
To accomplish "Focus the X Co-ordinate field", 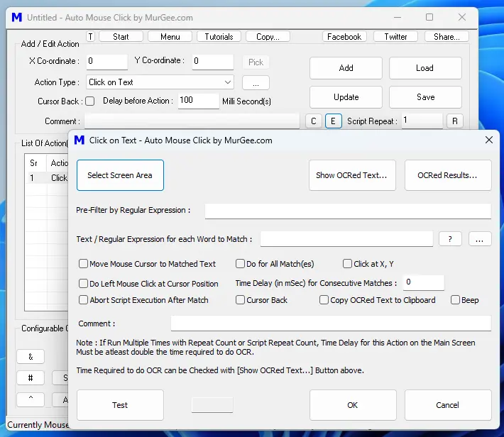I will [106, 62].
